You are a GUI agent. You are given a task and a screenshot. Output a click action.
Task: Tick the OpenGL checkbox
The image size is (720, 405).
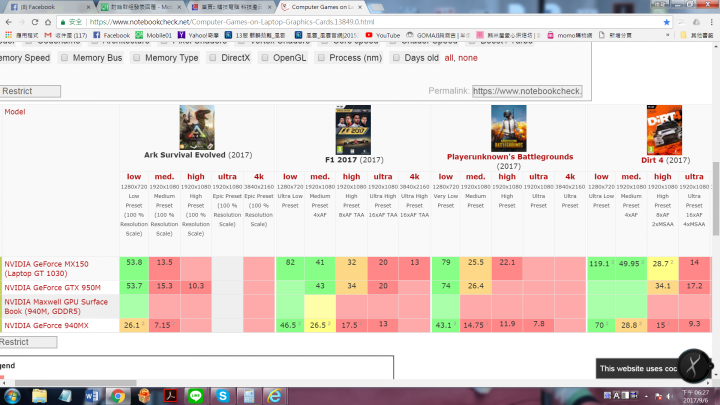(264, 58)
